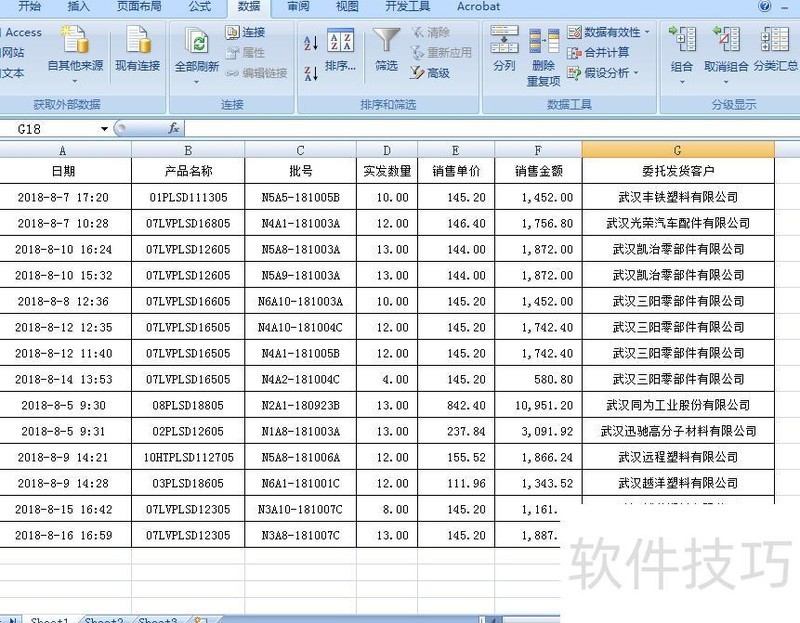This screenshot has height=623, width=800.
Task: Click the insert function fx icon
Action: pos(173,128)
